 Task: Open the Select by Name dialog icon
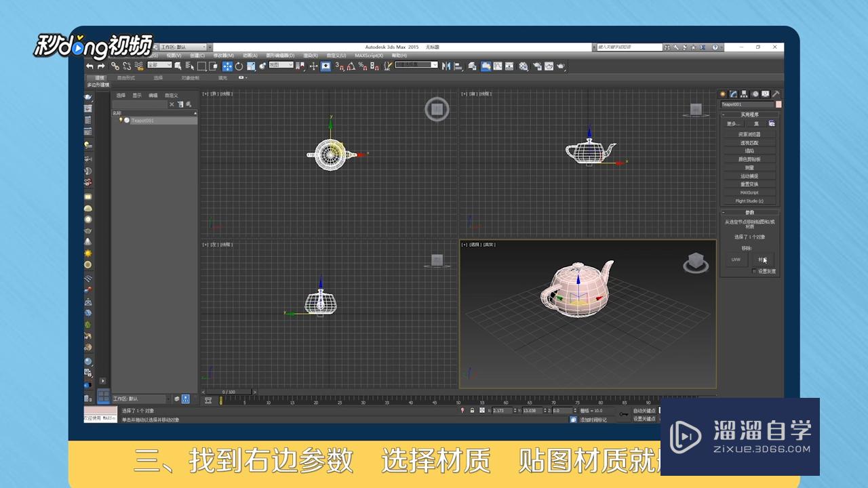(x=190, y=66)
